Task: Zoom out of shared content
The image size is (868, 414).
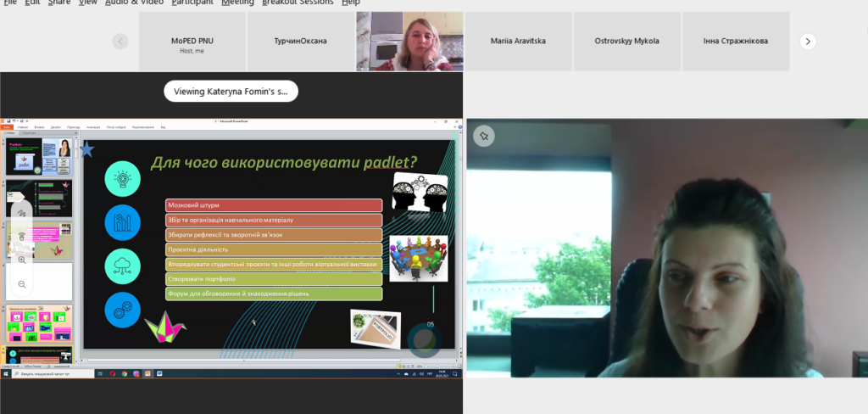Action: (21, 284)
